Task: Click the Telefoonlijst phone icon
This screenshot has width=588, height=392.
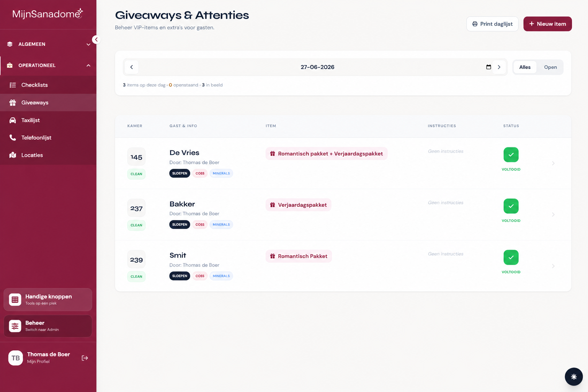Action: pyautogui.click(x=13, y=137)
